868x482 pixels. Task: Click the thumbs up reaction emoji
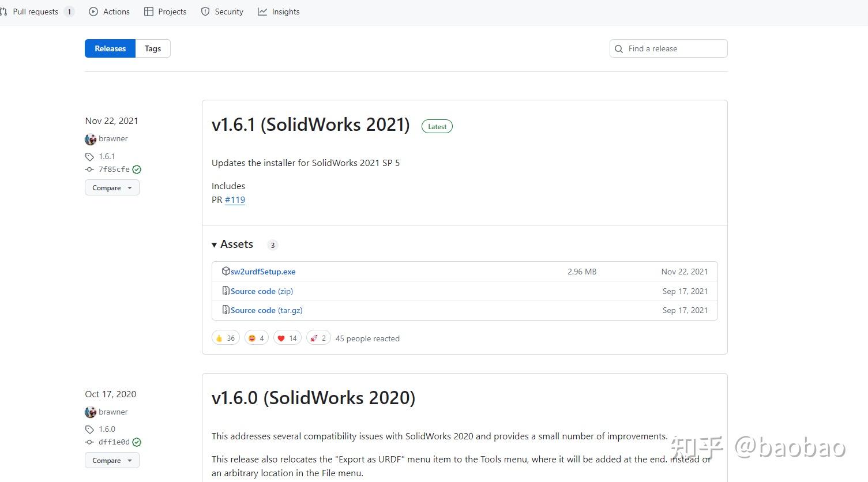pyautogui.click(x=219, y=338)
